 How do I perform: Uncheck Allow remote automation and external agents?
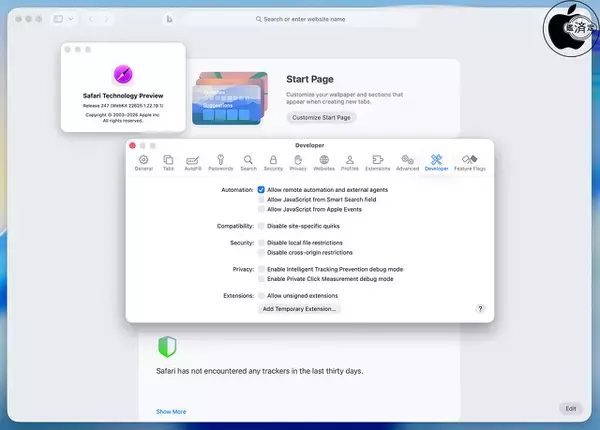coord(261,190)
